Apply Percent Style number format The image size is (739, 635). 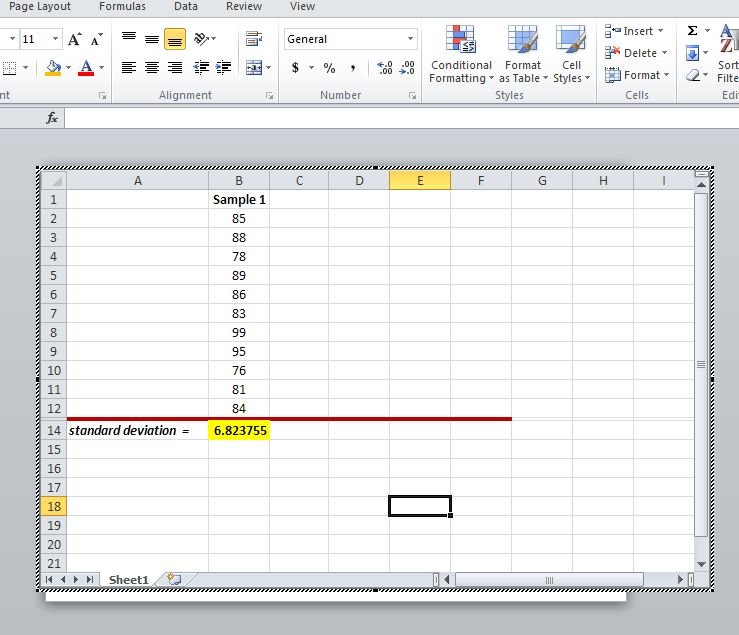pos(328,68)
